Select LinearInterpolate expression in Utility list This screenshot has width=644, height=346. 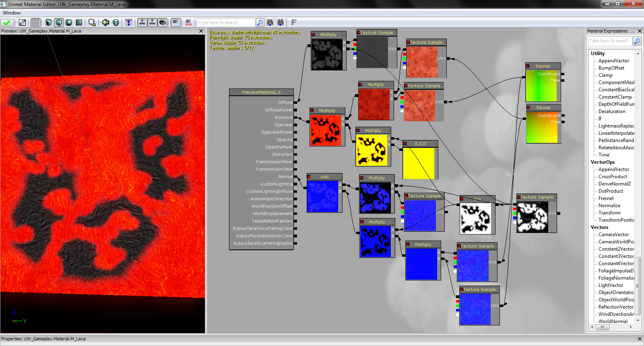click(616, 133)
